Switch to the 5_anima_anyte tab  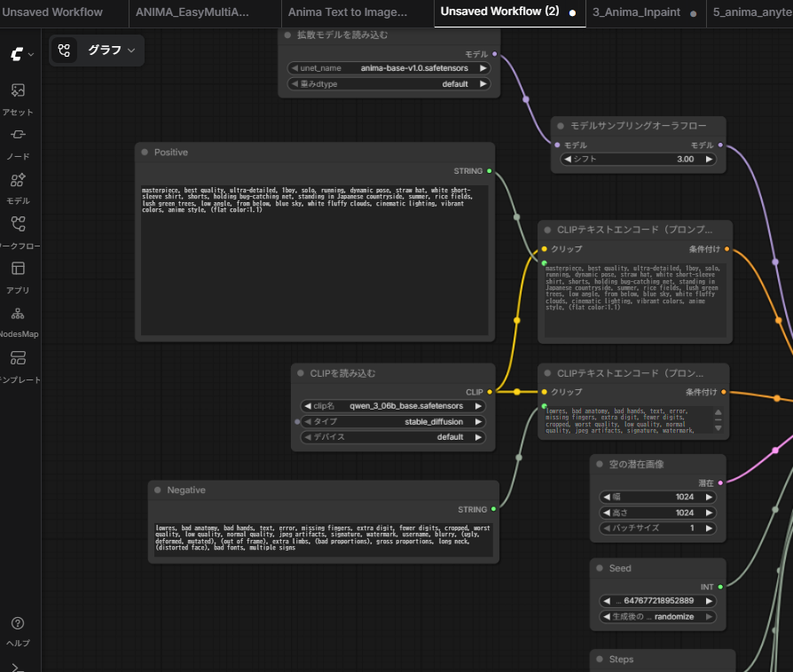[752, 12]
